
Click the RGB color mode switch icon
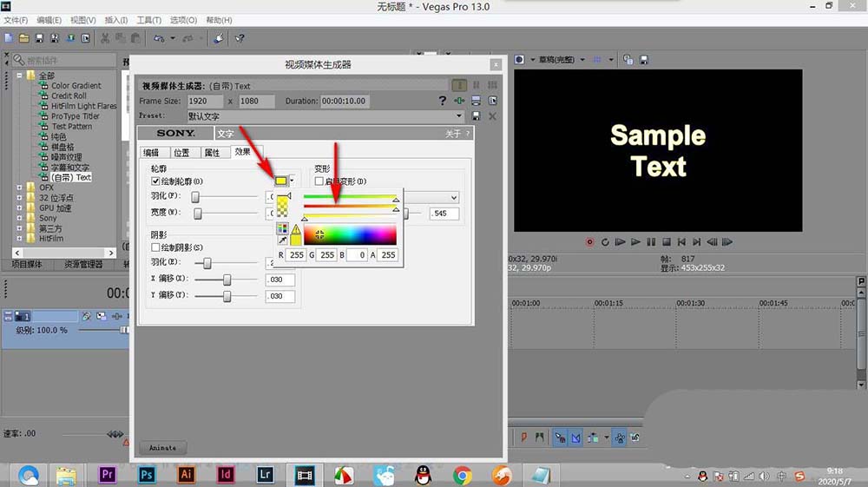pyautogui.click(x=282, y=228)
